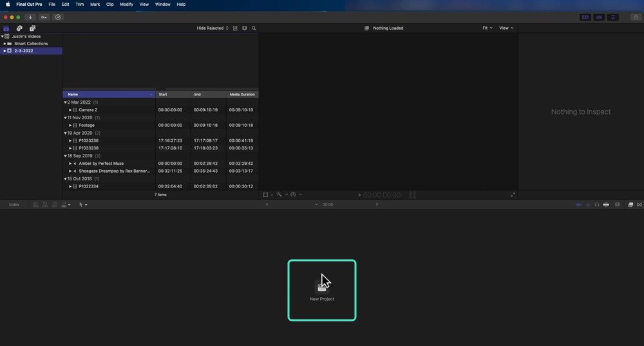Collapse the 19 Apr 2020 group
This screenshot has width=644, height=346.
(65, 133)
